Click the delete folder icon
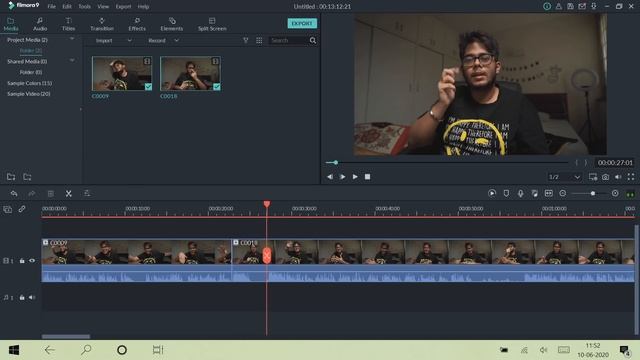The width and height of the screenshot is (640, 360). 27,177
